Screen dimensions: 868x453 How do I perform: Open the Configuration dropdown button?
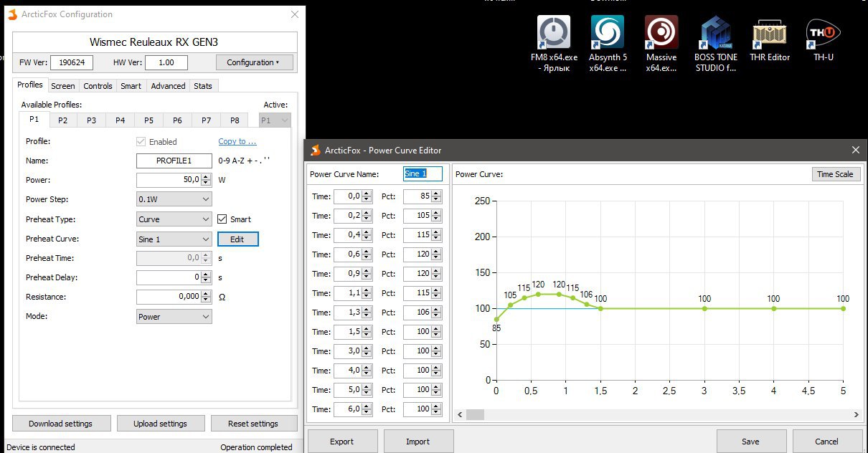(x=255, y=62)
